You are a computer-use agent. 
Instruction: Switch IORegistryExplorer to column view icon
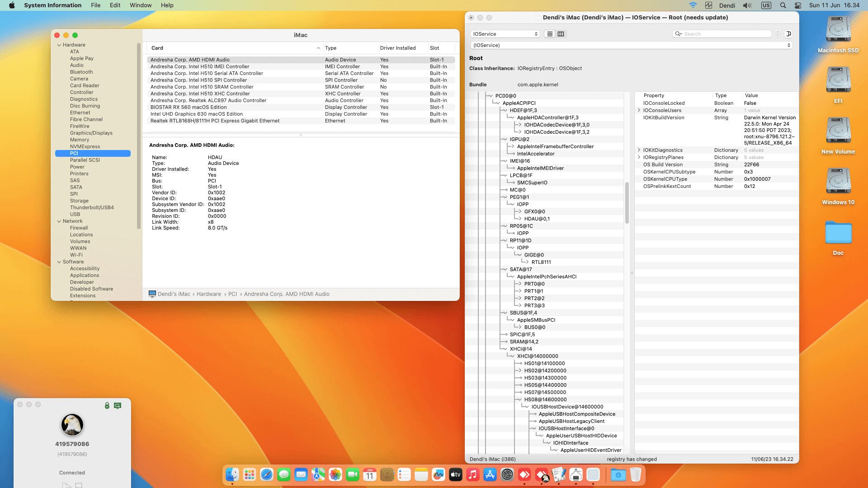pos(561,34)
